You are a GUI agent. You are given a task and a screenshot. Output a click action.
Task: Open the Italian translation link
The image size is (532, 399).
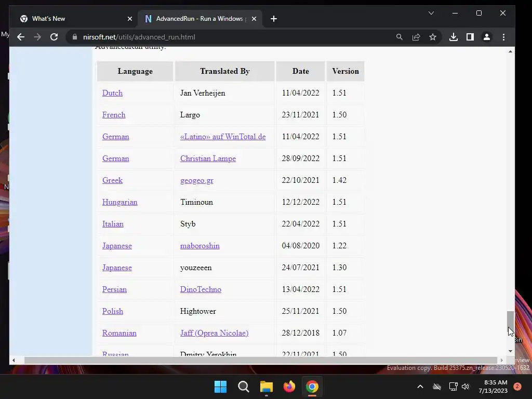(x=113, y=224)
